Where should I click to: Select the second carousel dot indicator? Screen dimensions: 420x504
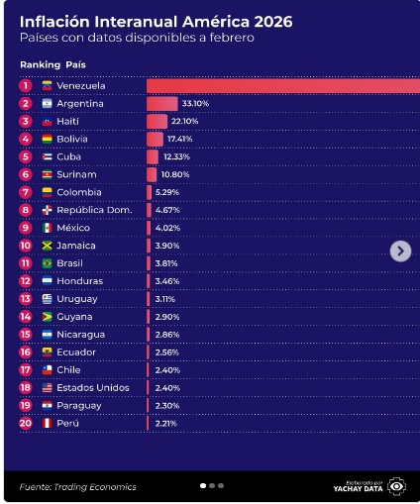212,485
